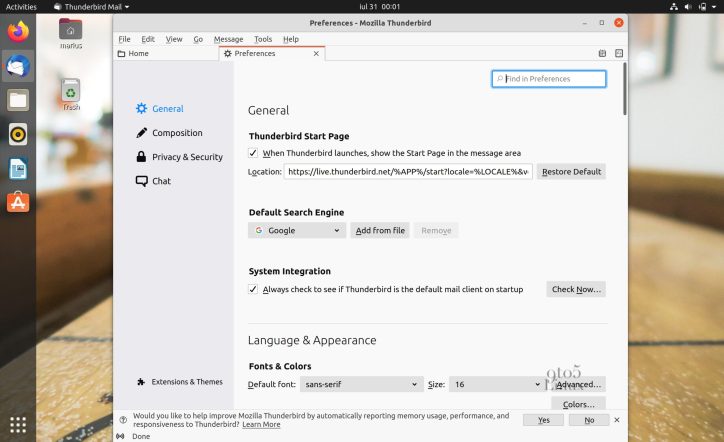Open the Learn More link
This screenshot has width=724, height=442.
pyautogui.click(x=261, y=424)
